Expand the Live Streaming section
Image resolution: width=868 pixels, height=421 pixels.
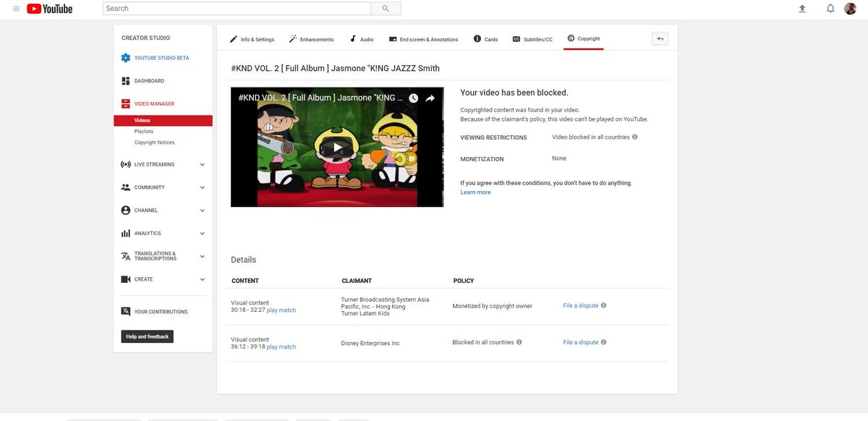coord(203,165)
